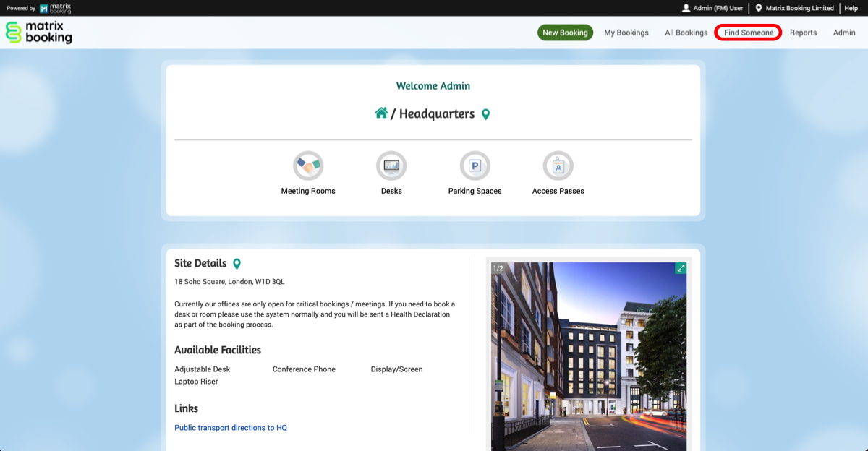Screen dimensions: 868x451
Task: Open the Reports menu item
Action: pyautogui.click(x=803, y=33)
